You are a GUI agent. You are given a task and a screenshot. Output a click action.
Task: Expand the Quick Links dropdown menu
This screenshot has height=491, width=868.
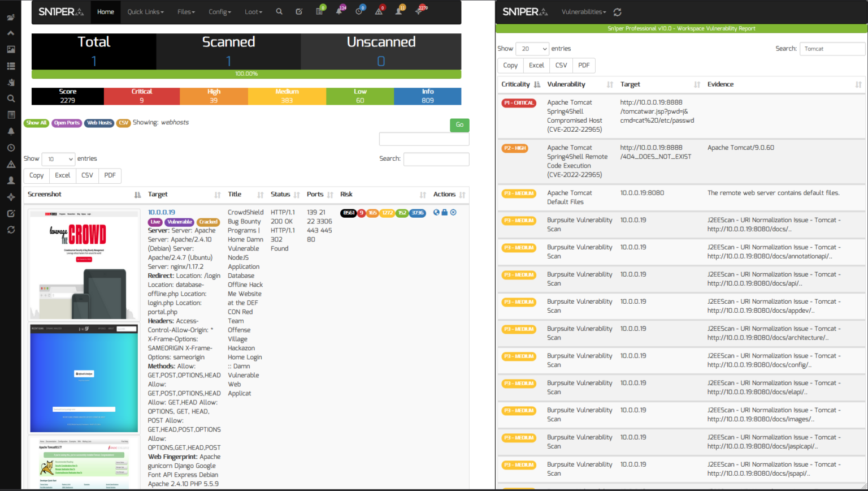click(145, 12)
